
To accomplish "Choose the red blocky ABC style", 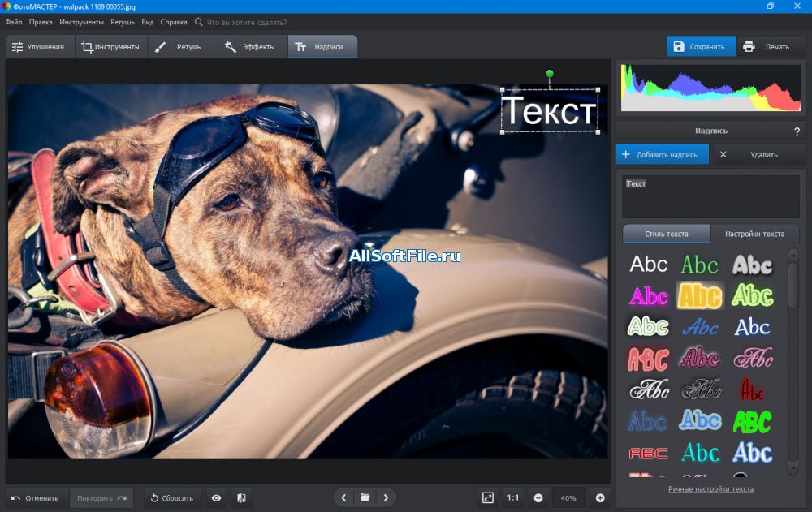I will click(x=648, y=359).
